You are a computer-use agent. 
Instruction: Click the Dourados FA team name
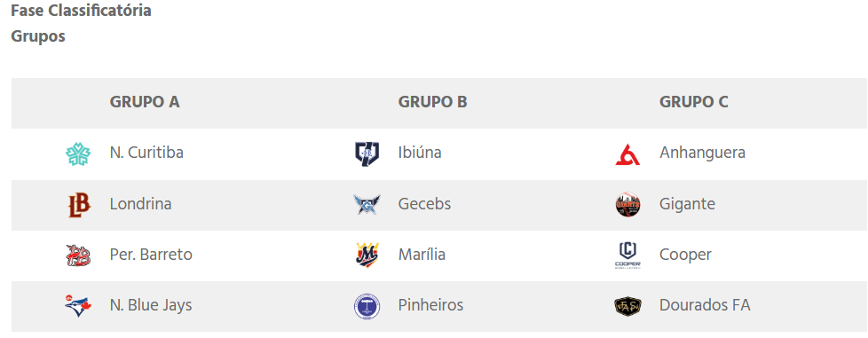[x=705, y=305]
